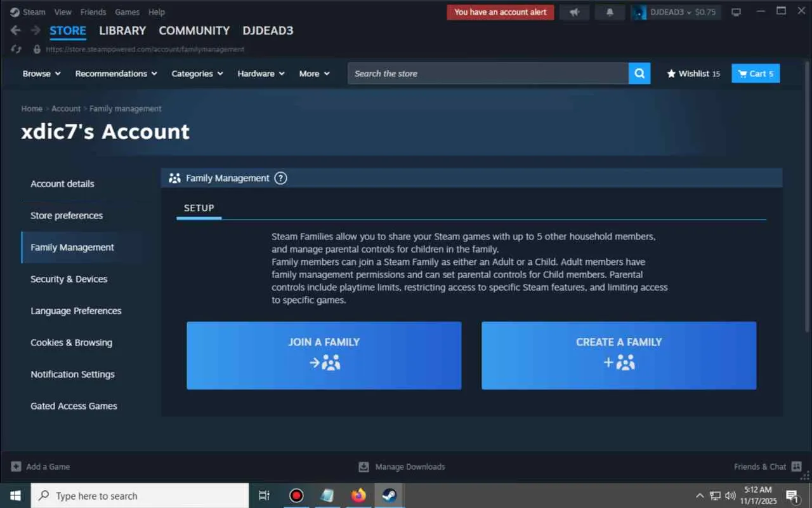Open the Friends menu

pos(93,12)
